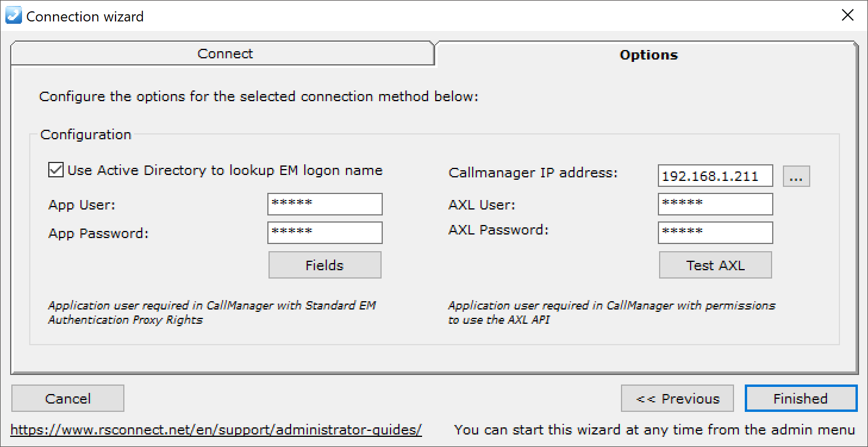Click the Finished button

click(801, 398)
